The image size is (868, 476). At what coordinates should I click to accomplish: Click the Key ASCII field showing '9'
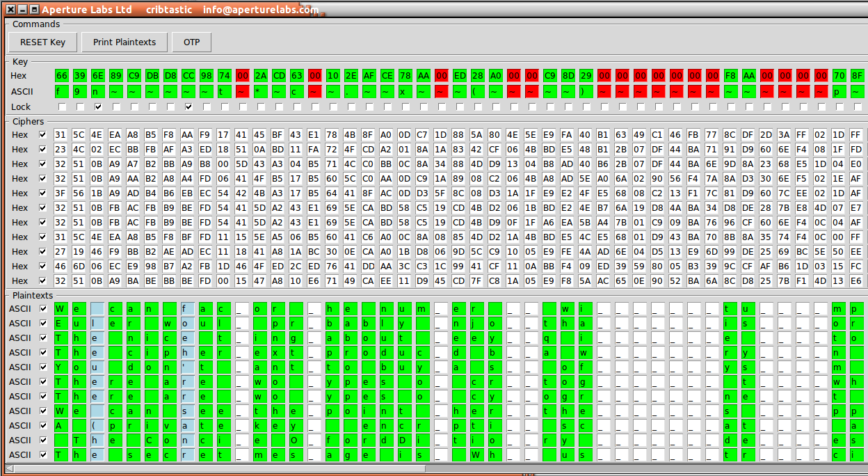tap(80, 91)
